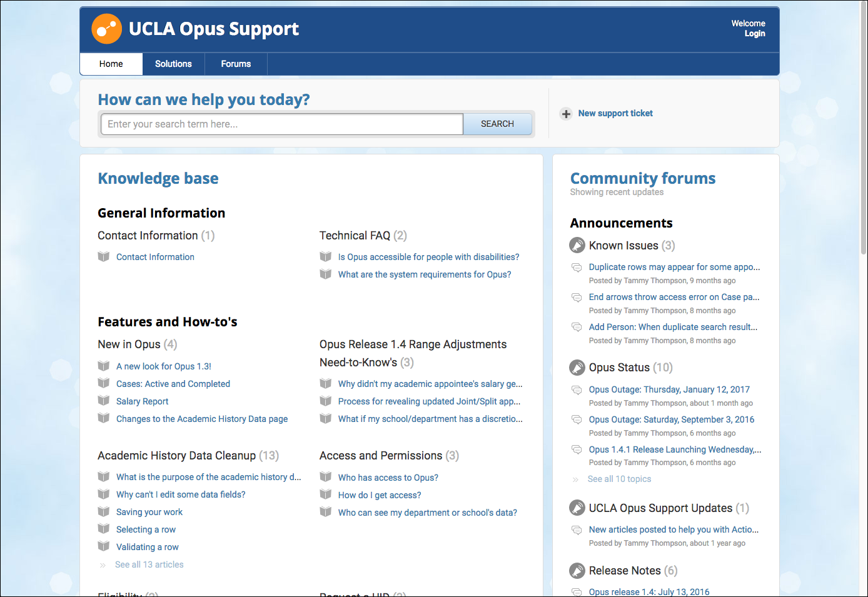Open the Community forums heading link

[x=643, y=178]
